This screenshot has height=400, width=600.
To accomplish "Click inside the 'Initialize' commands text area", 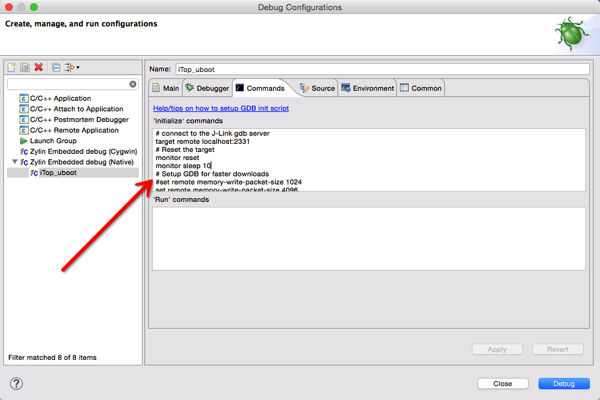I will coord(369,160).
